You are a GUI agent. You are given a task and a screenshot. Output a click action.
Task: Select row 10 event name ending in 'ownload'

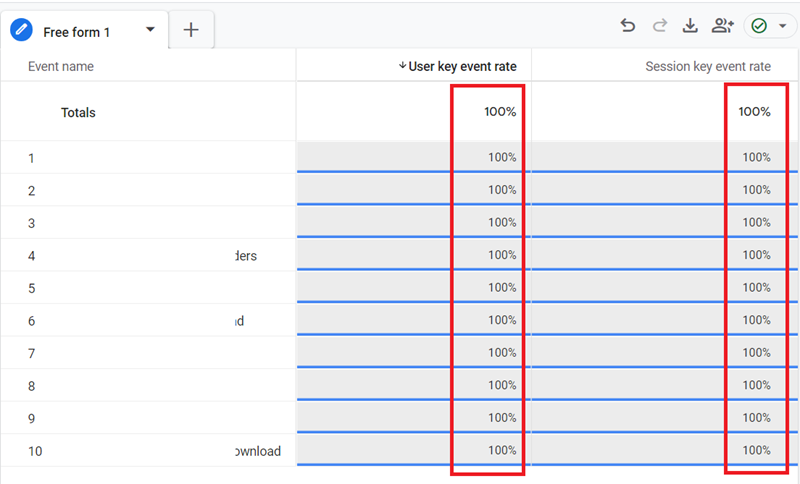pyautogui.click(x=256, y=451)
